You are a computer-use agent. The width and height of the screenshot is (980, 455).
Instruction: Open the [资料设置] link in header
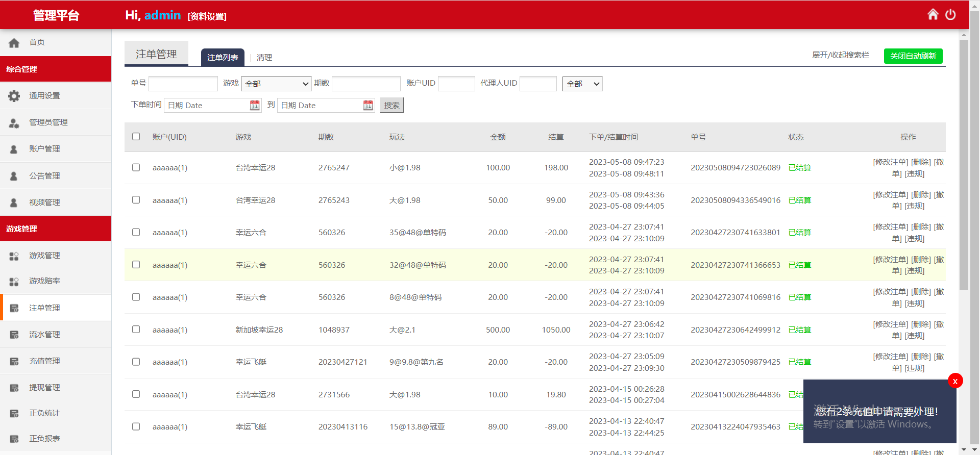point(207,16)
